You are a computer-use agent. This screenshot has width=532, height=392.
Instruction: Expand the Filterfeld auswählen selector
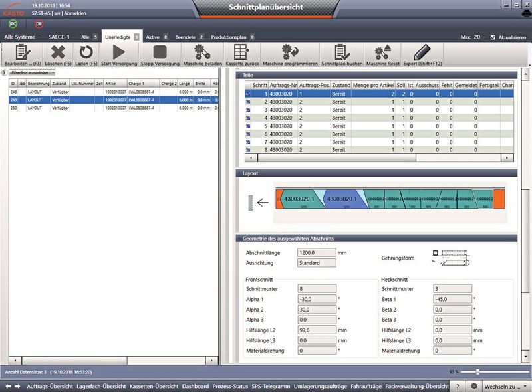pos(32,72)
